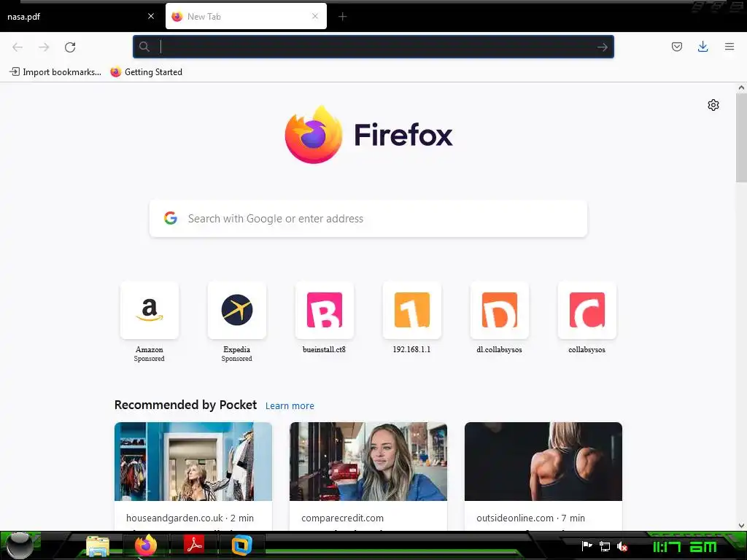
Task: Close the New Tab tab
Action: coord(315,16)
